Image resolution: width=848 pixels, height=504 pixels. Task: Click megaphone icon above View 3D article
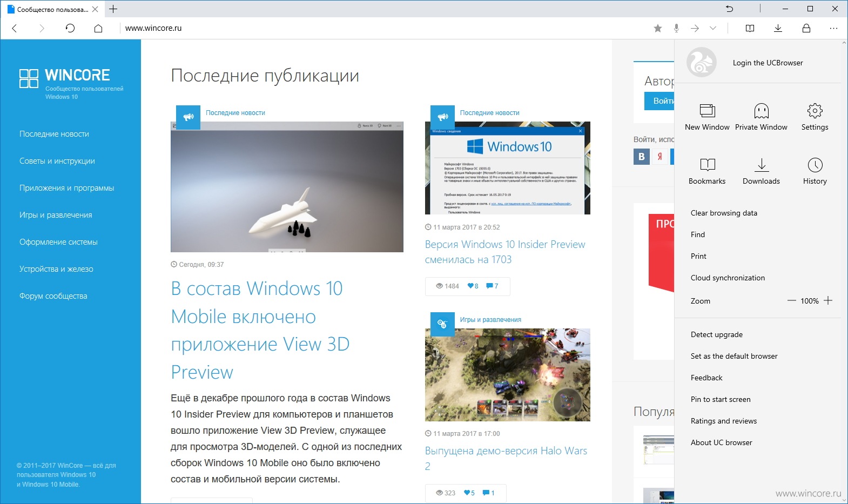(x=188, y=117)
